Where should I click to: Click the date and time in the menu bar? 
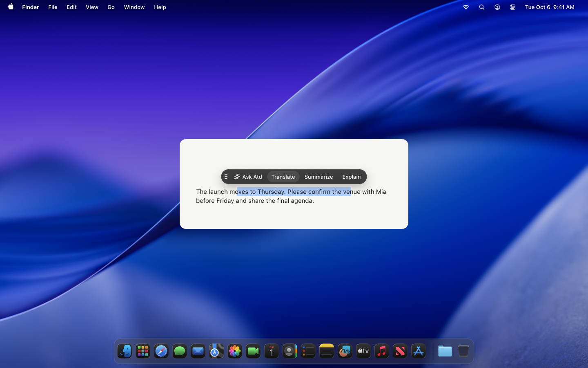(550, 7)
